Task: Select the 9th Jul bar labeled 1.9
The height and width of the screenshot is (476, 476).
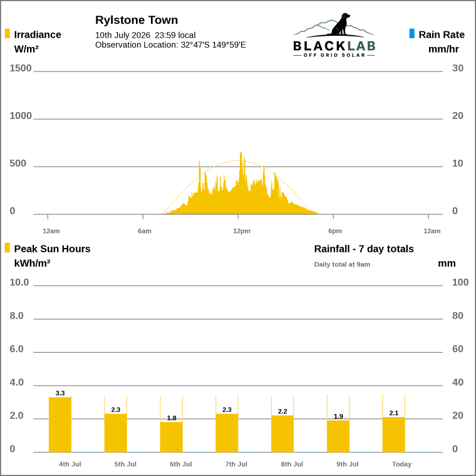Action: click(338, 437)
